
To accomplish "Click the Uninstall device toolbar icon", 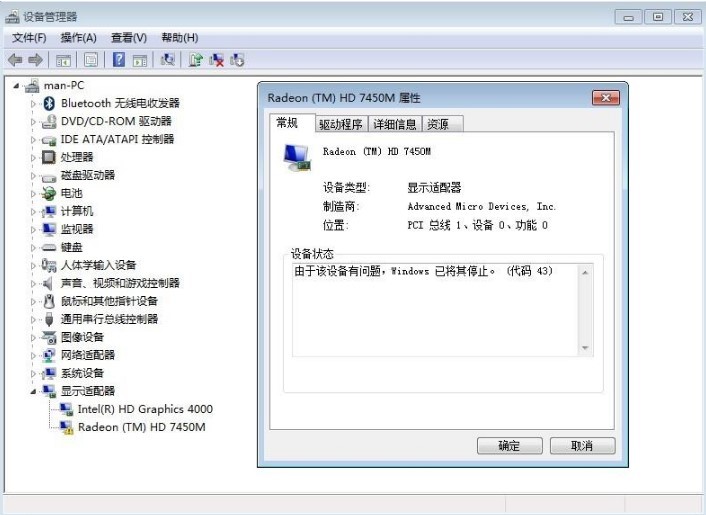I will point(217,59).
